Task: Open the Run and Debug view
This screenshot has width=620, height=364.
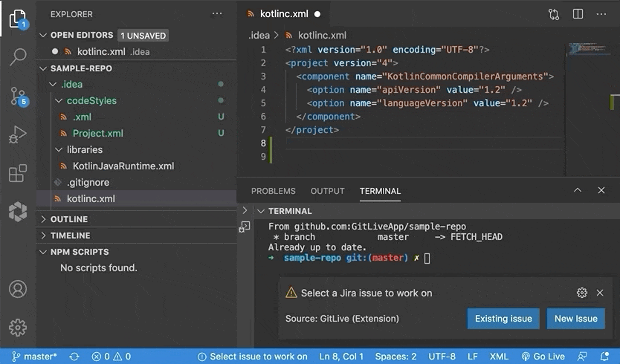Action: [18, 134]
